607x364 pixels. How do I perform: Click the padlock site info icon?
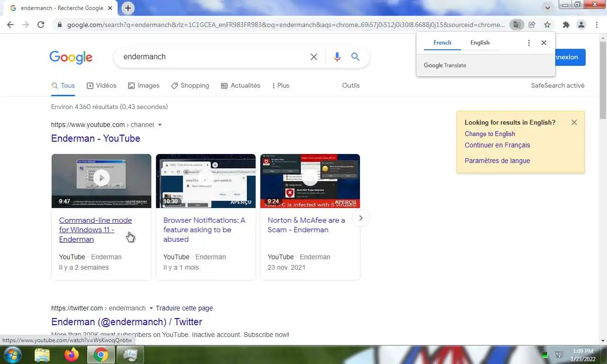pyautogui.click(x=59, y=25)
